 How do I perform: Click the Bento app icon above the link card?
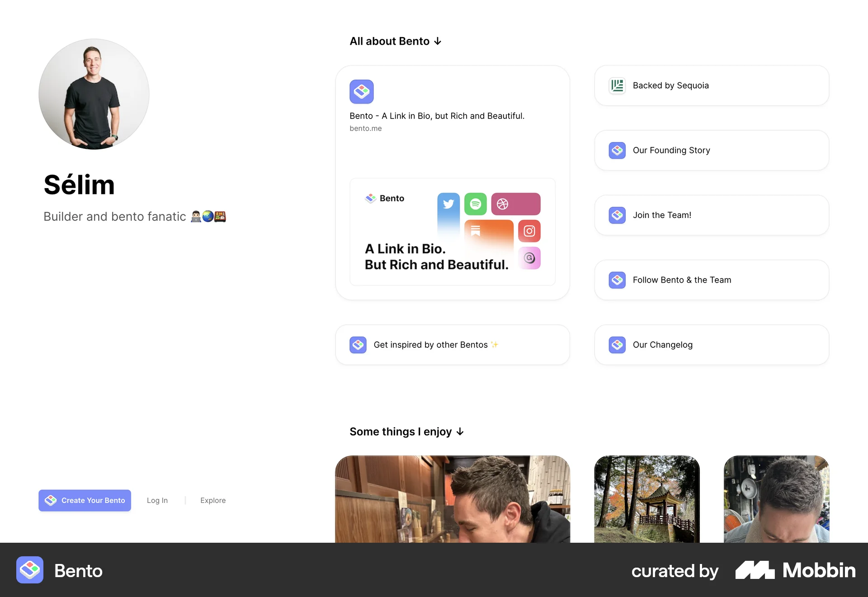361,91
